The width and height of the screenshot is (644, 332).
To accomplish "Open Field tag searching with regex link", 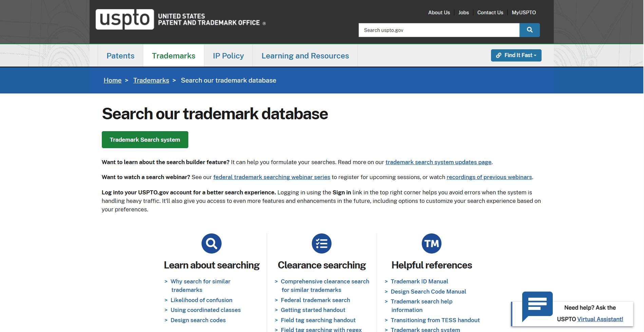I will pyautogui.click(x=321, y=329).
